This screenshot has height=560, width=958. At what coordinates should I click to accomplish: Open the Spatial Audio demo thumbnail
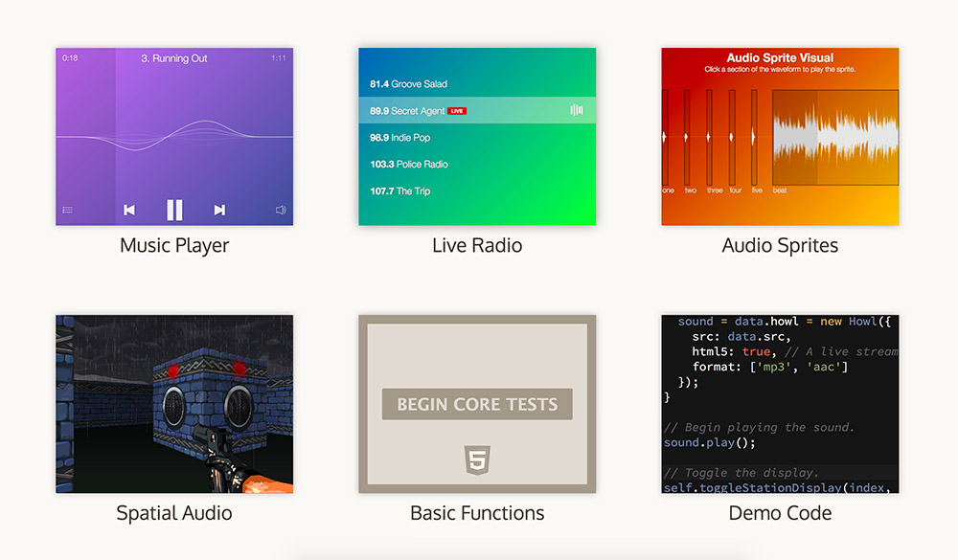click(x=174, y=404)
